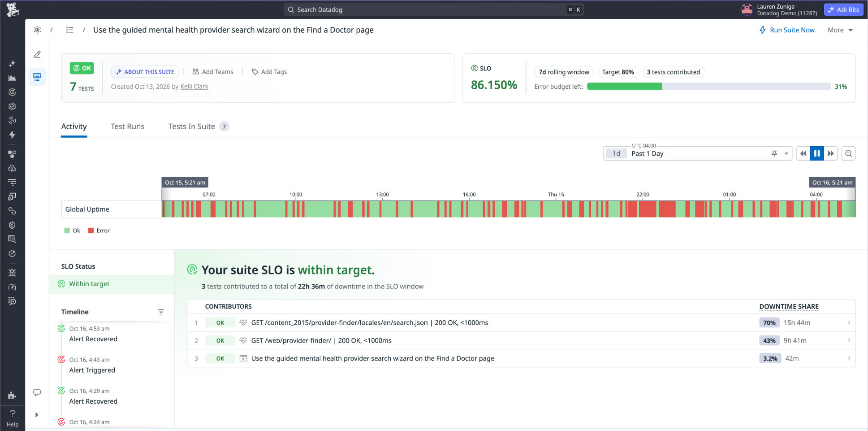
Task: Click the logs lines icon in sidebar
Action: tap(12, 183)
